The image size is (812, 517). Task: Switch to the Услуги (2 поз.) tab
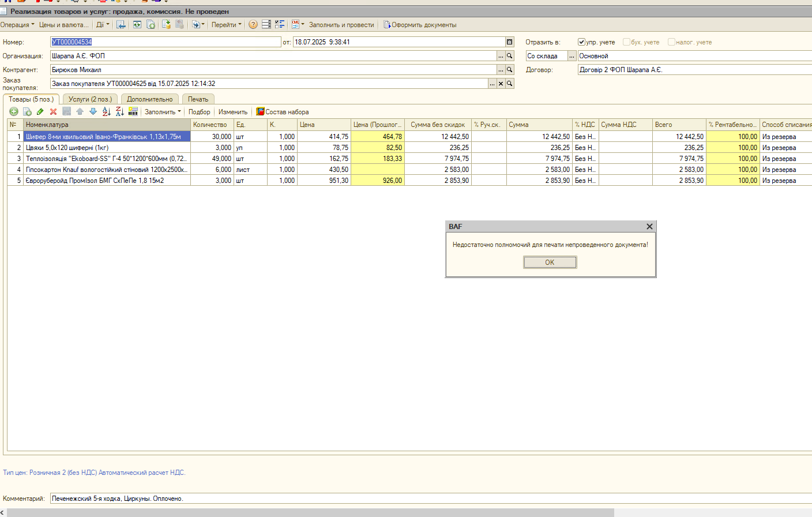[x=90, y=99]
